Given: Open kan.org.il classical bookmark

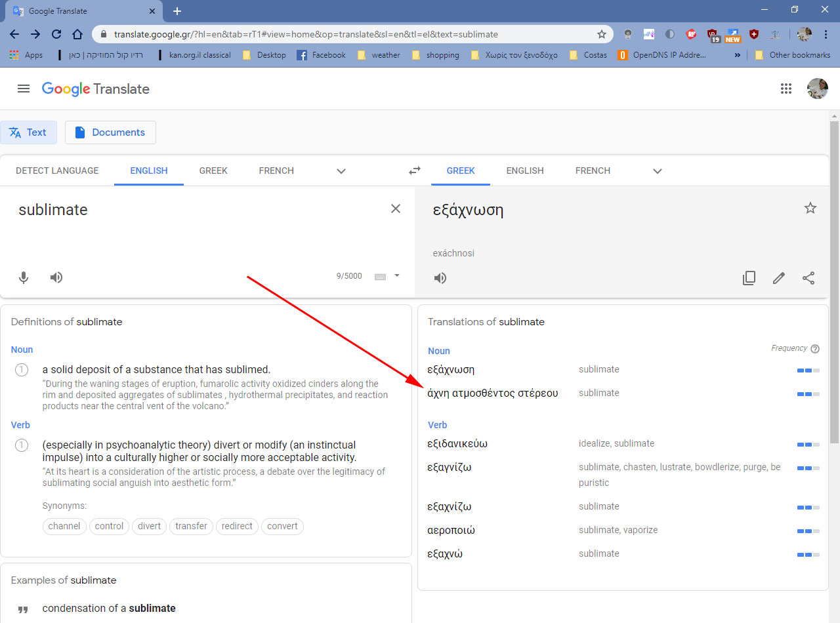Looking at the screenshot, I should (x=195, y=55).
